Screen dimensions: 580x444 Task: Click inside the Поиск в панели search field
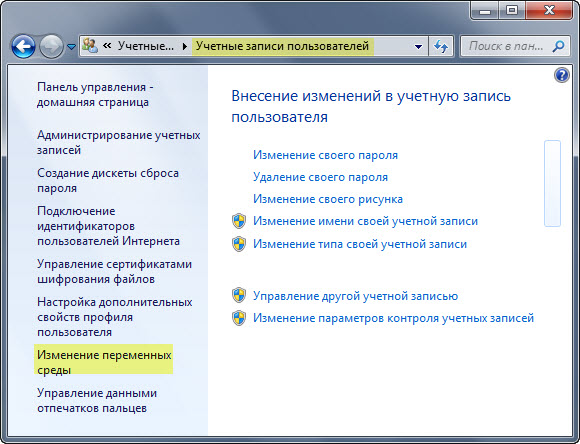point(506,46)
